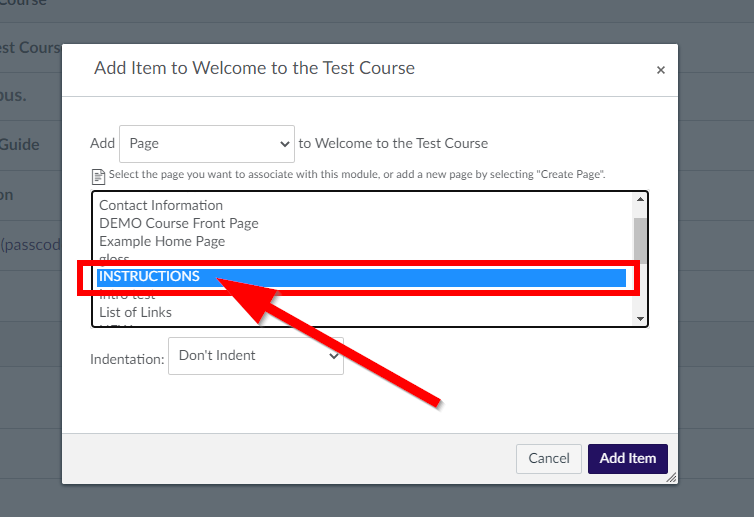Open the Add item type dropdown
Image resolution: width=754 pixels, height=517 pixels.
tap(207, 144)
